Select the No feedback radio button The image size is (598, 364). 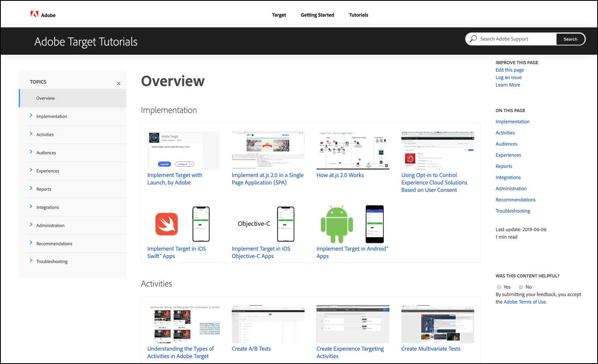(521, 287)
